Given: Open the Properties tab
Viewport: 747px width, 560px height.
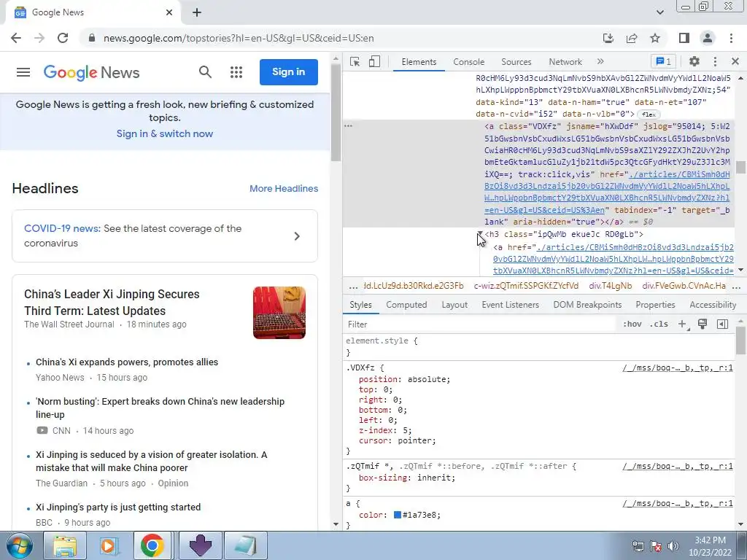Looking at the screenshot, I should click(x=655, y=305).
